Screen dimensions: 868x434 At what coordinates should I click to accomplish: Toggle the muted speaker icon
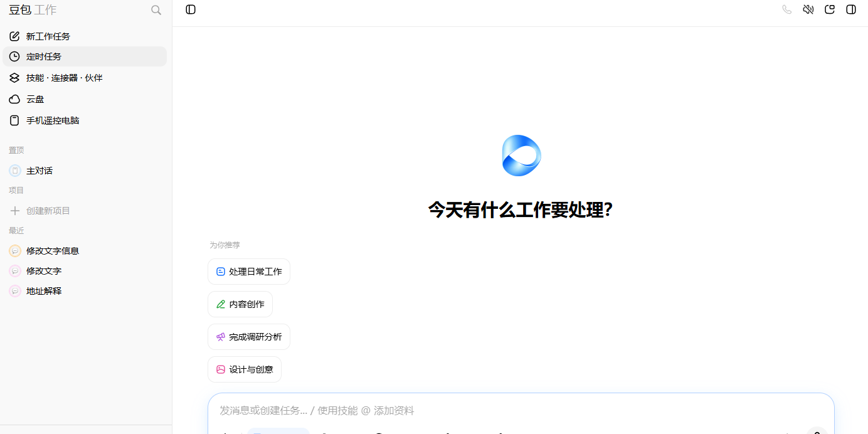coord(808,9)
